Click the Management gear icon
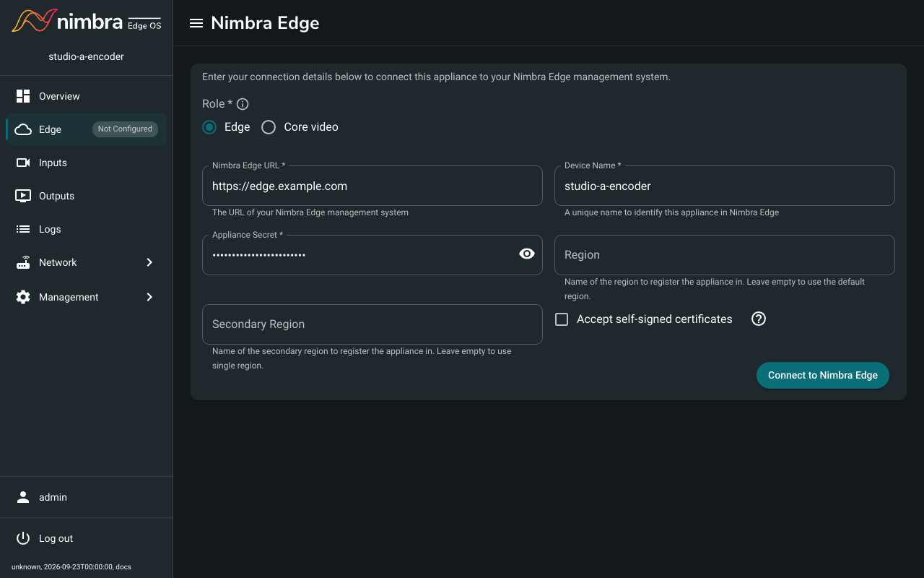924x578 pixels. 23,297
